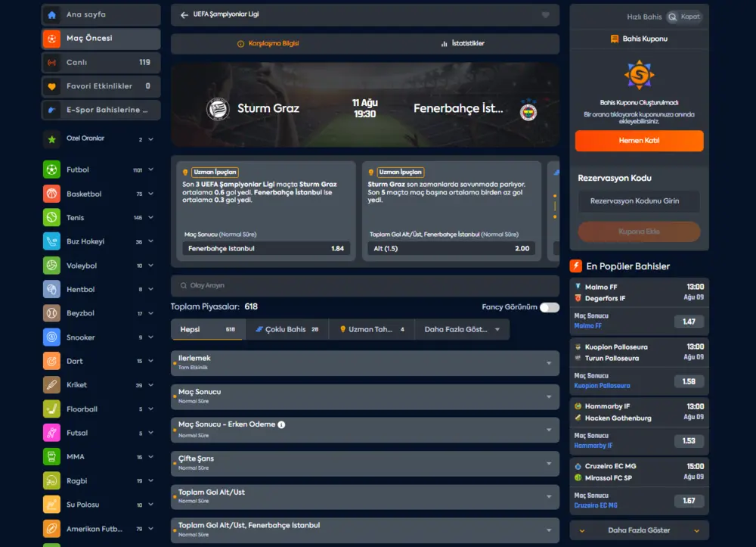The height and width of the screenshot is (547, 756).
Task: Click the Tenis sport icon
Action: click(x=51, y=218)
